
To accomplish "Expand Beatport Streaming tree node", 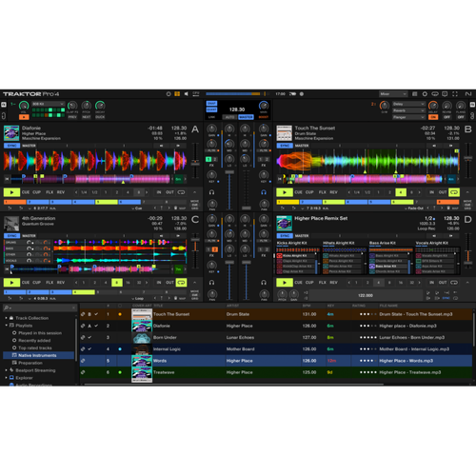I will point(6,370).
